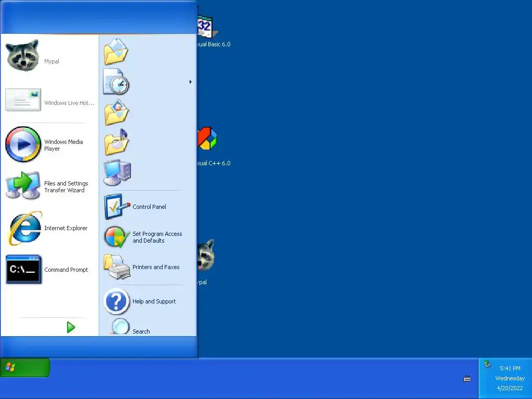This screenshot has width=532, height=399.
Task: Launch Internet Explorer icon
Action: pyautogui.click(x=25, y=228)
